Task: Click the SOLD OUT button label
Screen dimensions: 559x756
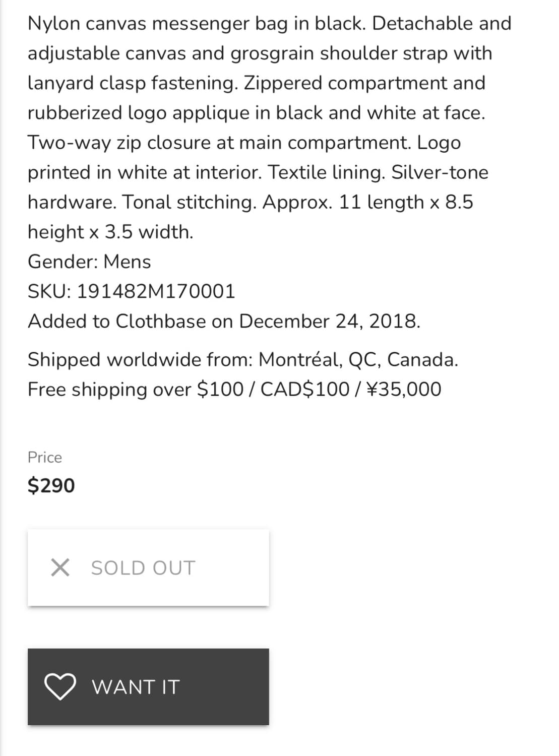Action: (x=143, y=568)
